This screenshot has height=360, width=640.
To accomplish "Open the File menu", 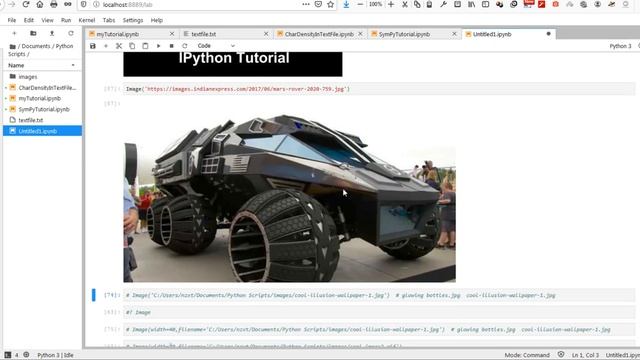I will tap(12, 20).
